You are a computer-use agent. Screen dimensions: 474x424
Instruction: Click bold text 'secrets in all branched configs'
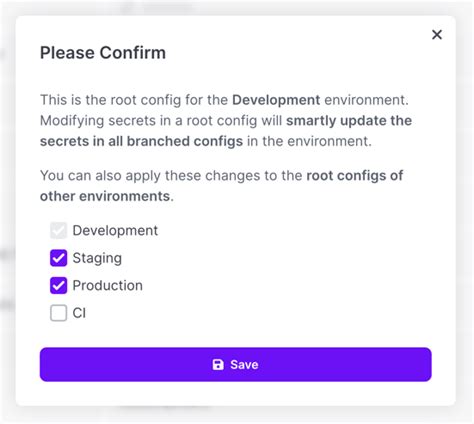coord(141,141)
